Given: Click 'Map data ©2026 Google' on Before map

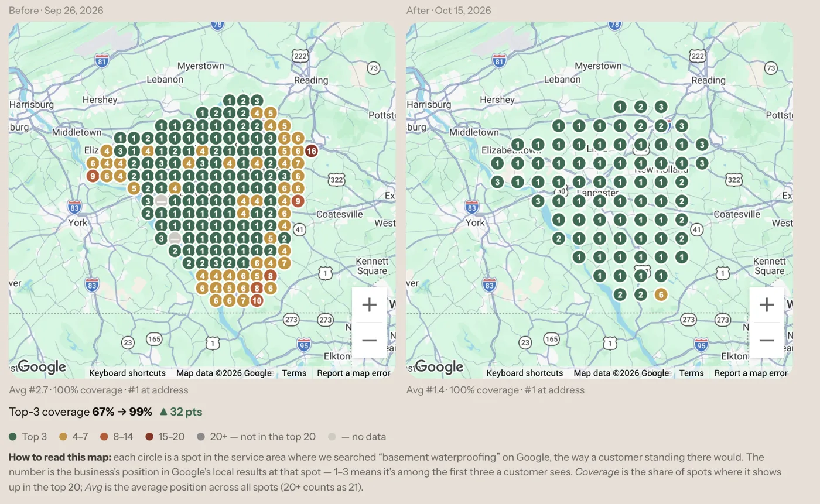Looking at the screenshot, I should coord(224,373).
